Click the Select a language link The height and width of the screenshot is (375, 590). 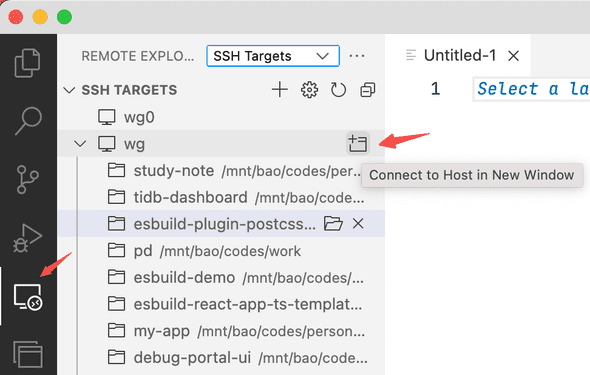tap(533, 89)
